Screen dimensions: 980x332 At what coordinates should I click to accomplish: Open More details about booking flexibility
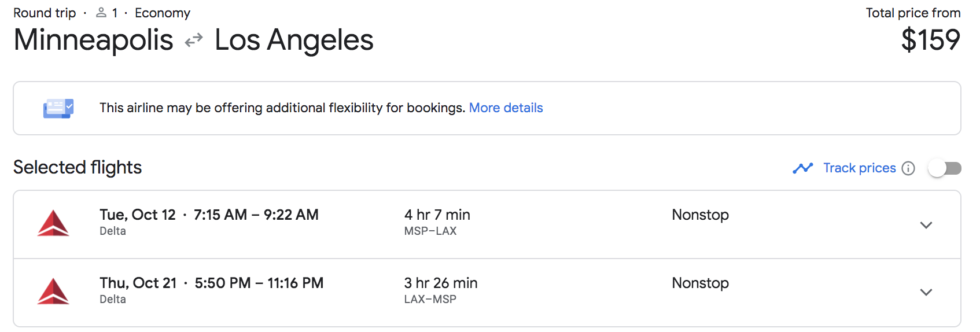pyautogui.click(x=506, y=108)
